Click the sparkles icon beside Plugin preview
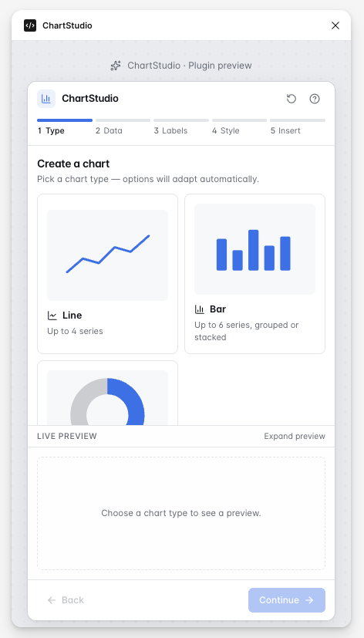 pyautogui.click(x=116, y=66)
